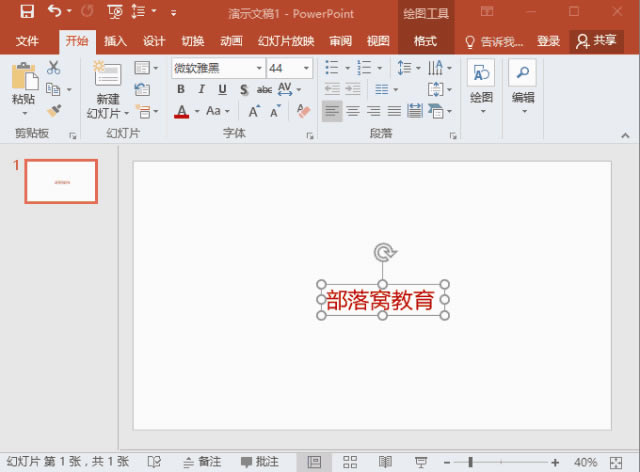640x472 pixels.
Task: Collapse the ribbon with the arrow
Action: point(625,136)
